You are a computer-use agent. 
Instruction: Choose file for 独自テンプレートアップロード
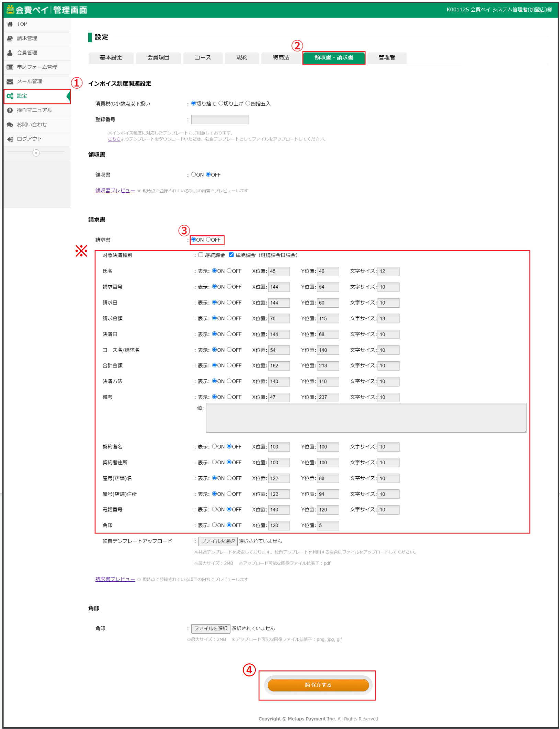(218, 541)
